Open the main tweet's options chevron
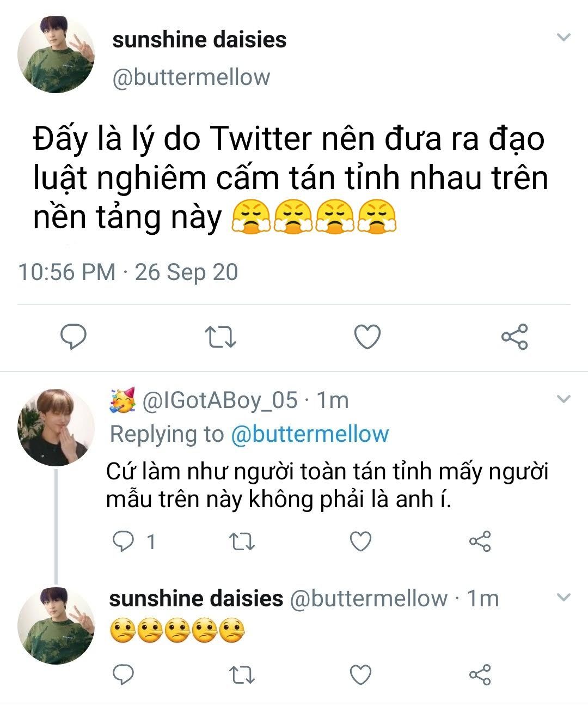This screenshot has height=712, width=588. click(x=564, y=38)
